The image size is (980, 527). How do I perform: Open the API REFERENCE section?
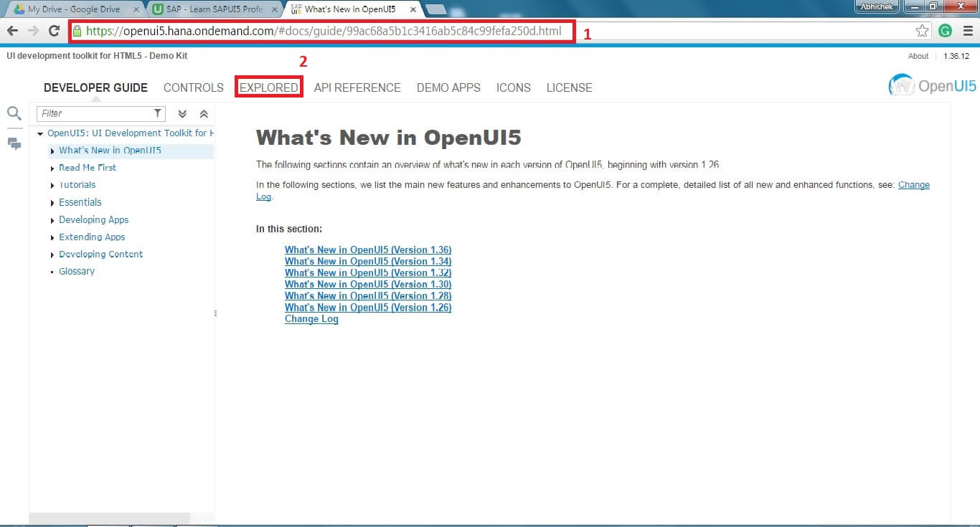[357, 87]
